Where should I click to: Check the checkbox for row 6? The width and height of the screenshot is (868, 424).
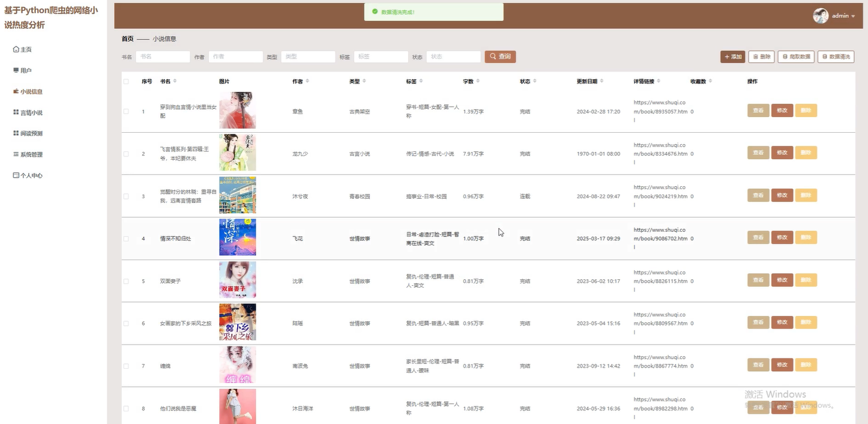(x=126, y=323)
